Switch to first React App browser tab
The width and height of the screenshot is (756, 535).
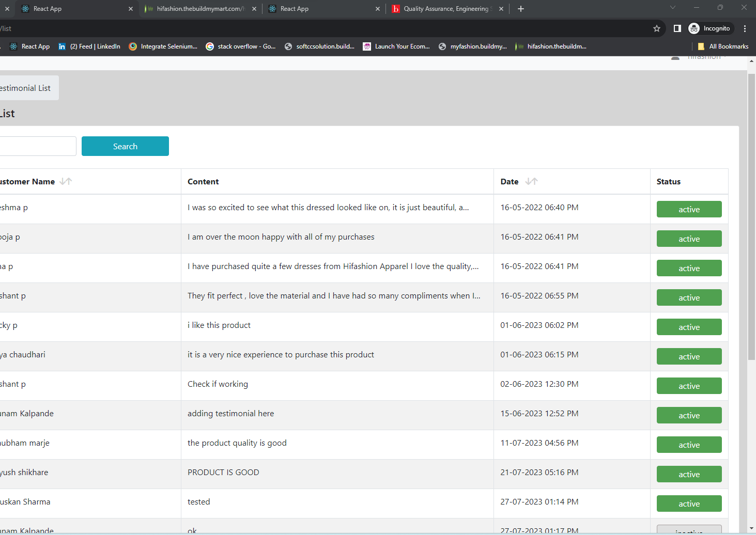click(x=76, y=9)
